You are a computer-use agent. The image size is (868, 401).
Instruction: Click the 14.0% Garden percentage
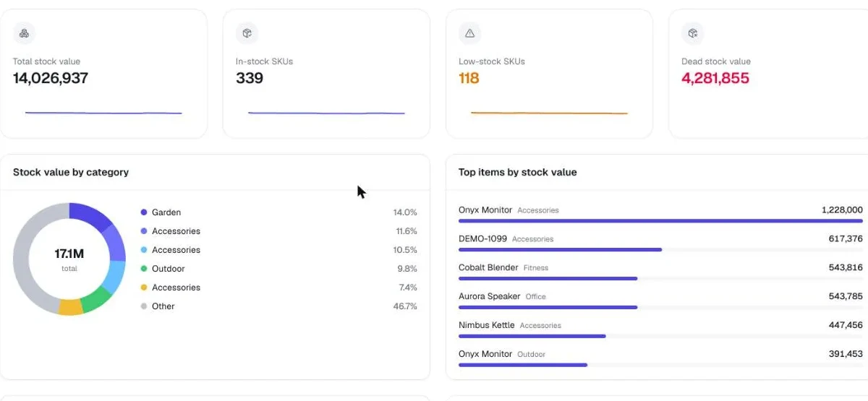405,212
